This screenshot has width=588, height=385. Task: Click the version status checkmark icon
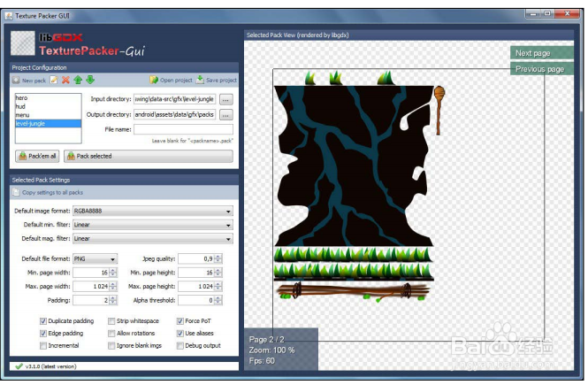(19, 366)
